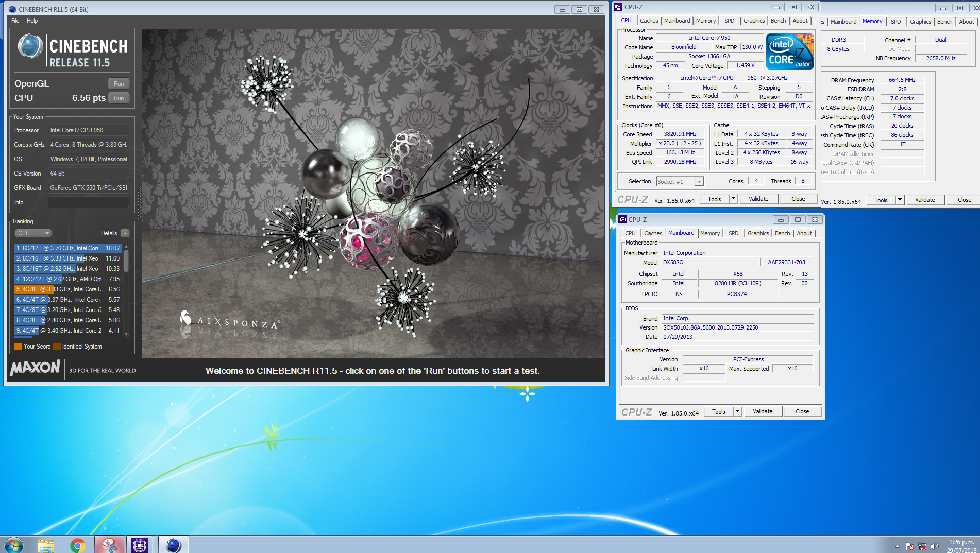Open the Bench tab in the Memory CPU-Z window
The height and width of the screenshot is (553, 980).
click(945, 22)
